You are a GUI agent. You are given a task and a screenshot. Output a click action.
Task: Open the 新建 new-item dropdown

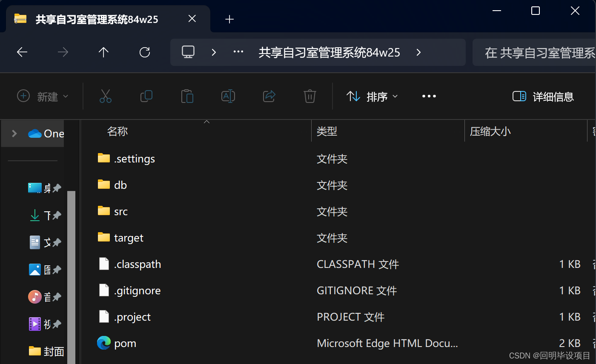pos(42,96)
